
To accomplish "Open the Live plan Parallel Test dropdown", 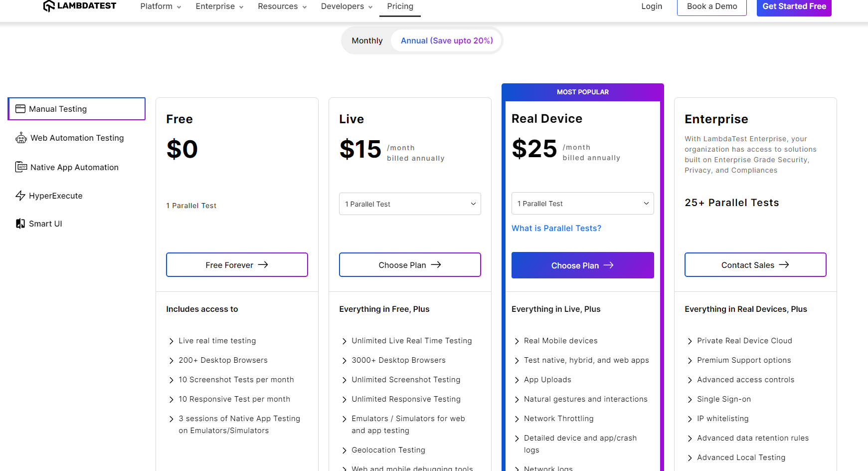I will click(410, 204).
